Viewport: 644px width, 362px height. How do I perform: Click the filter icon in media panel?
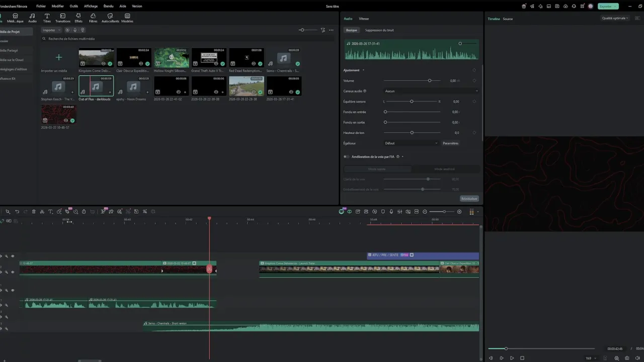[323, 30]
